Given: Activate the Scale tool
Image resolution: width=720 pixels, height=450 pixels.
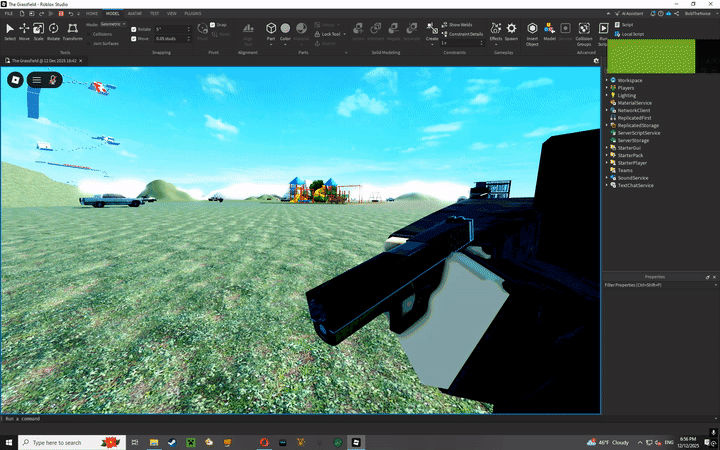Looking at the screenshot, I should click(39, 31).
